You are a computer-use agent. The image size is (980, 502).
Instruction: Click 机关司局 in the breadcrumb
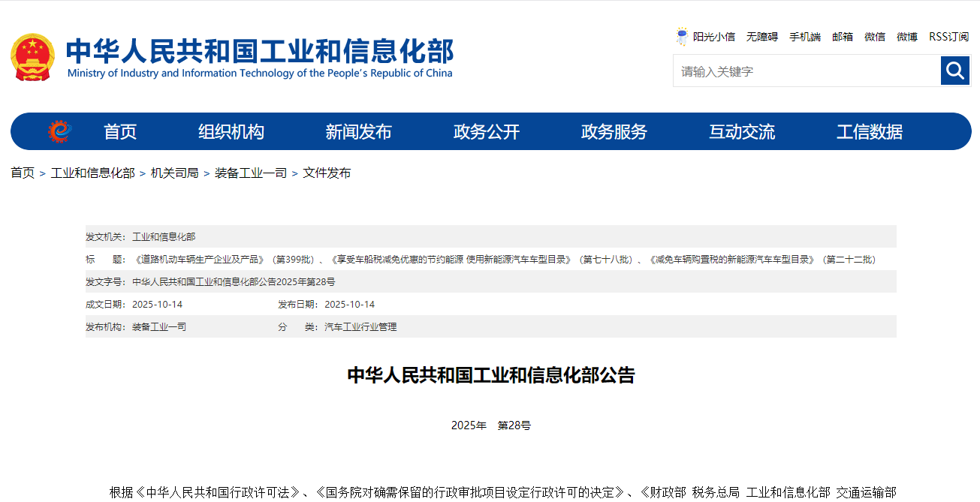174,173
